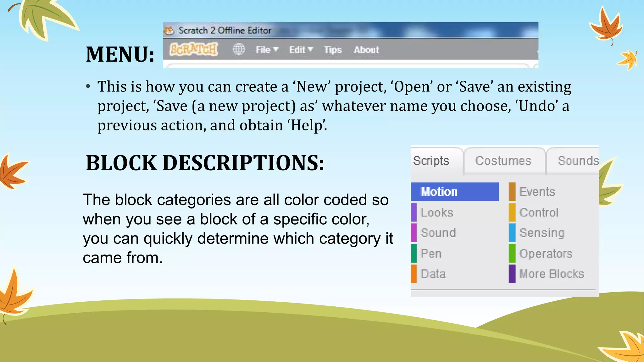Viewport: 644px width, 362px height.
Task: Open the language globe icon
Action: pyautogui.click(x=239, y=49)
